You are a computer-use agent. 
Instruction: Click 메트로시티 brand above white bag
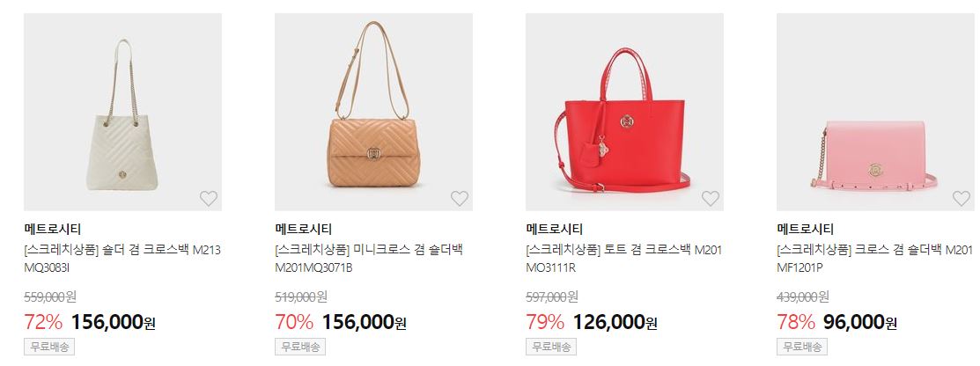[53, 230]
